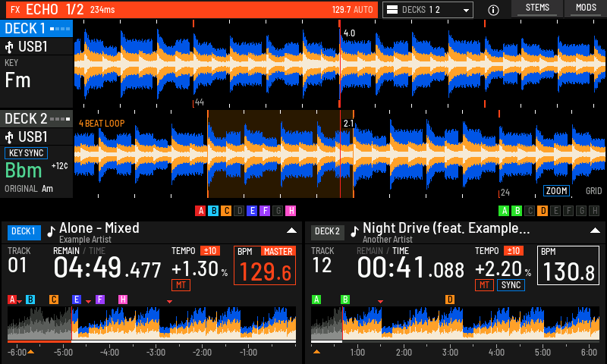Viewport: 607px width, 364px height.
Task: Trigger Deck 1 hot cue F in cue strip
Action: (x=265, y=211)
